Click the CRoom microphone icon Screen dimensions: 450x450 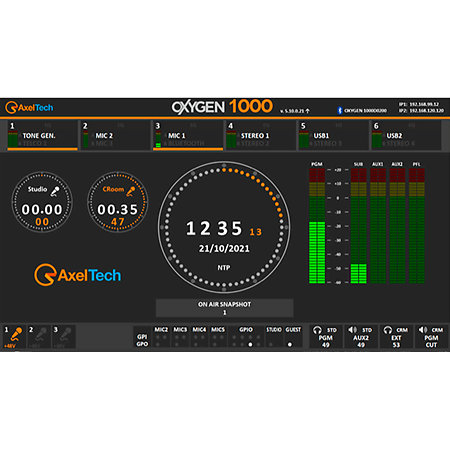coord(130,191)
